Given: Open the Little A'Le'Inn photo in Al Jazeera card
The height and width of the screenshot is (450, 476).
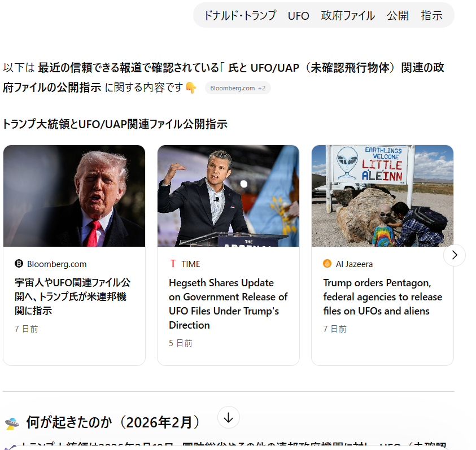Looking at the screenshot, I should point(382,196).
